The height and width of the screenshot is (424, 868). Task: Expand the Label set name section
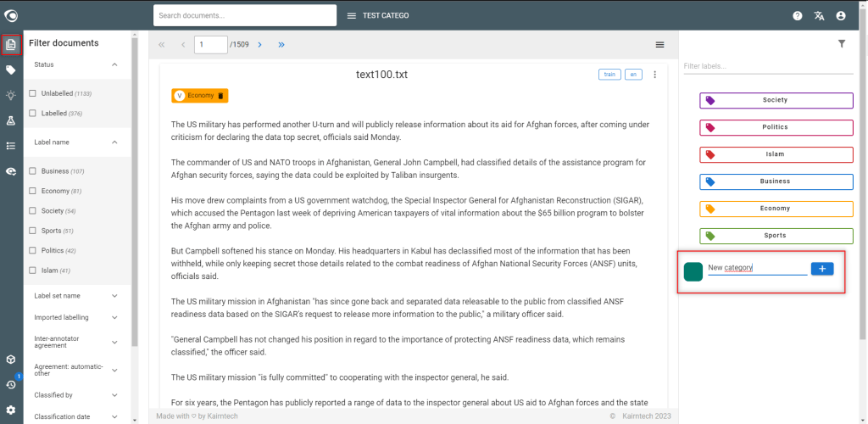[x=114, y=296]
